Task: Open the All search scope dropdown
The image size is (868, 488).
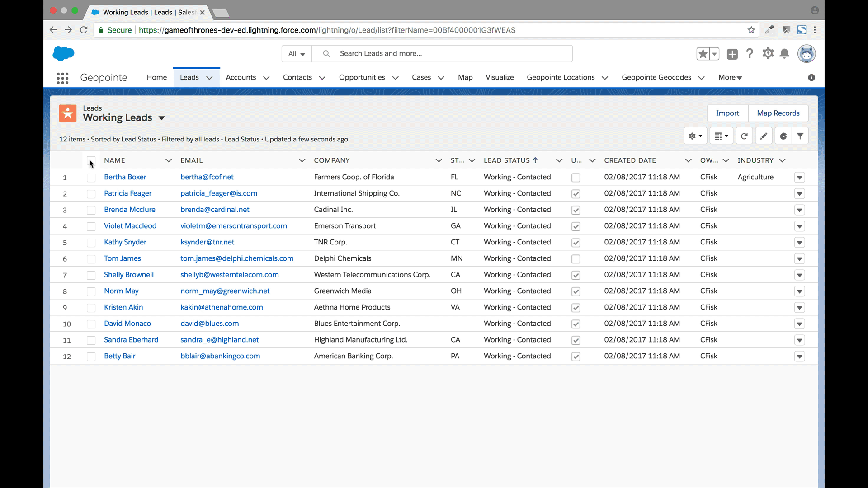Action: (297, 54)
